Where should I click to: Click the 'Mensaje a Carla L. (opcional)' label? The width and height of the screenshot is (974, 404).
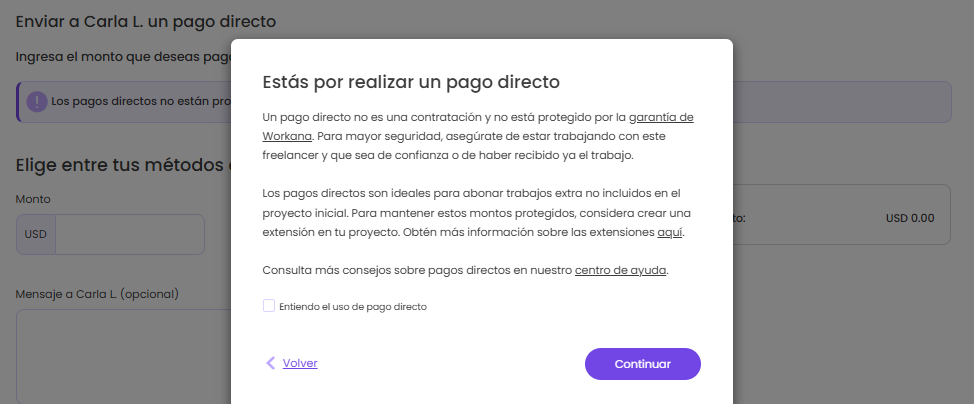coord(97,294)
